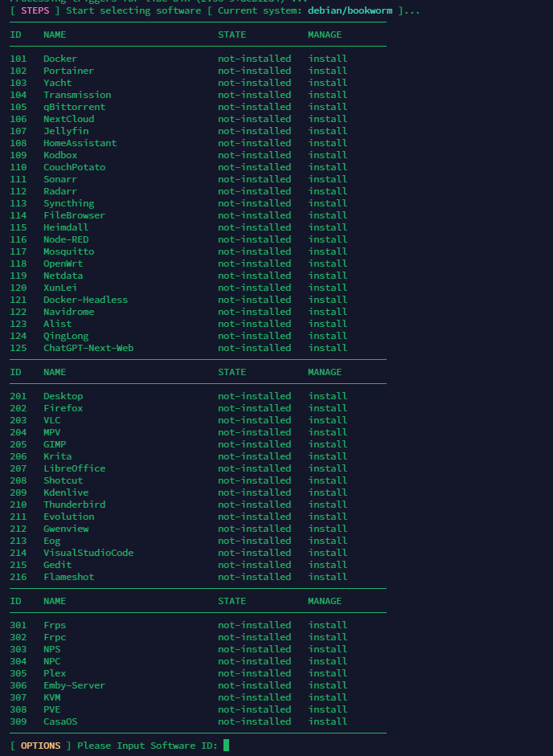Click the install text for VisualStudioCode
The image size is (553, 756).
327,553
